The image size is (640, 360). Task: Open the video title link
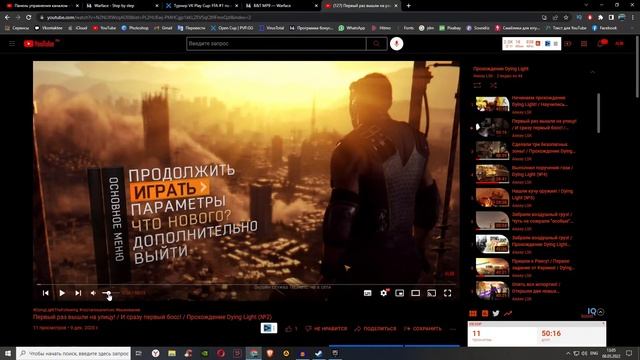click(x=152, y=317)
